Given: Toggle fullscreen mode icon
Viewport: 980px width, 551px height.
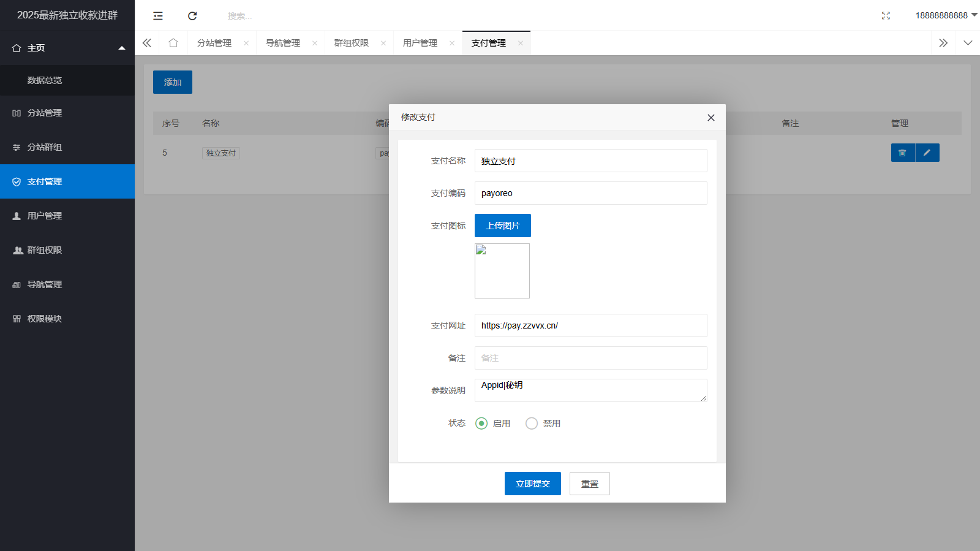Looking at the screenshot, I should click(886, 16).
